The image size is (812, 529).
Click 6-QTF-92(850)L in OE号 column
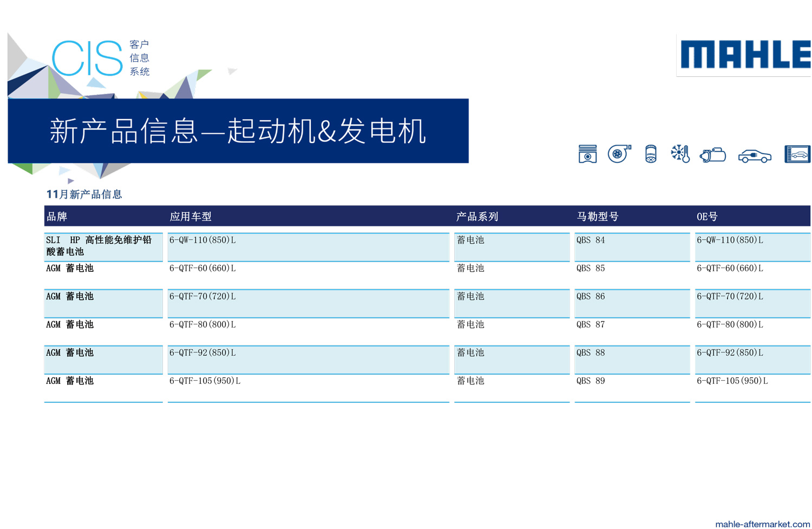click(x=730, y=352)
